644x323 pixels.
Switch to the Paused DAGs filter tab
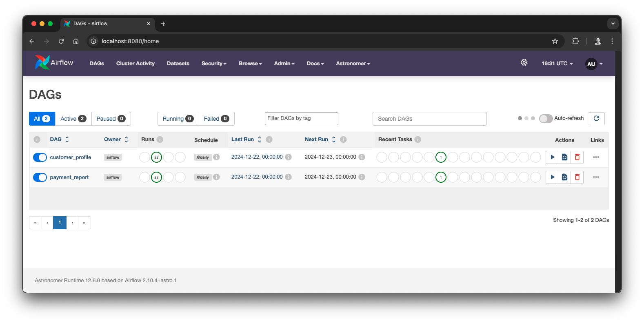click(111, 119)
